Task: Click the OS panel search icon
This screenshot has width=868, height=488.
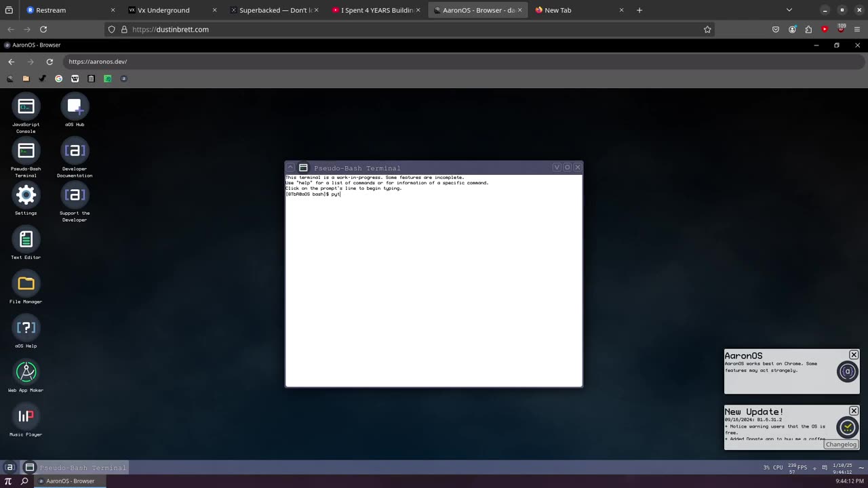Action: (x=24, y=481)
